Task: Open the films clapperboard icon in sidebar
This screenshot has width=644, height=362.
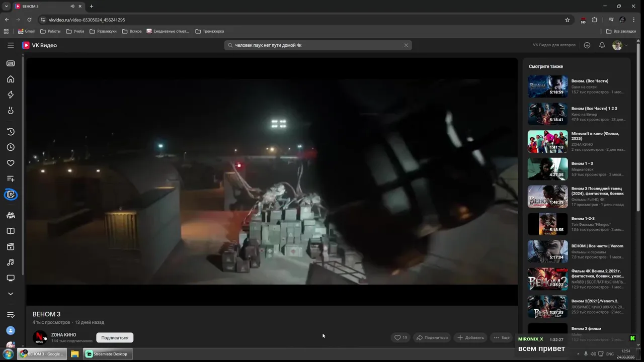Action: tap(11, 247)
